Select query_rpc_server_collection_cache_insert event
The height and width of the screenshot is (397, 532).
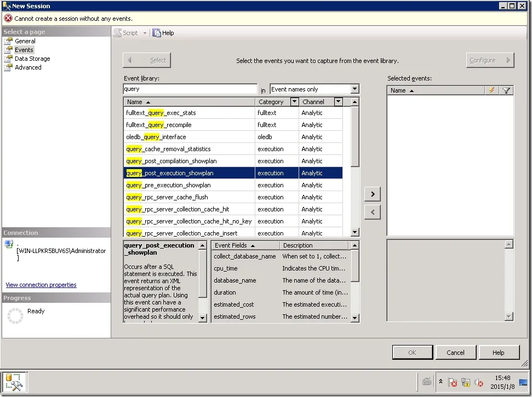(233, 233)
